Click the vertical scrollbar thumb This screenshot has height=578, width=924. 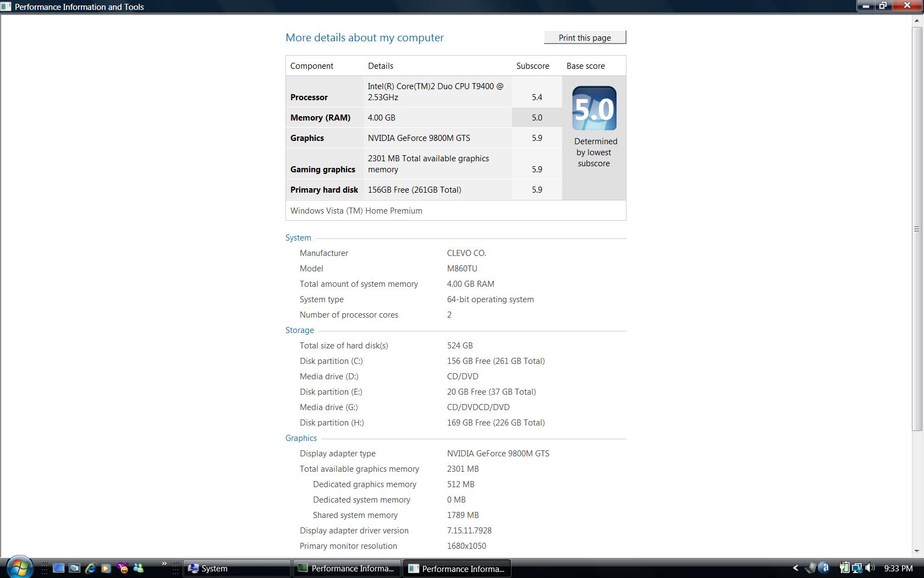tap(917, 228)
